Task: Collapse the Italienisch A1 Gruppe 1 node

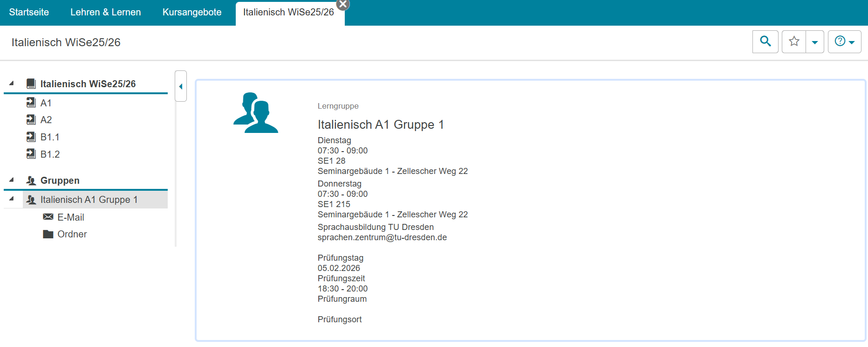Action: 12,199
